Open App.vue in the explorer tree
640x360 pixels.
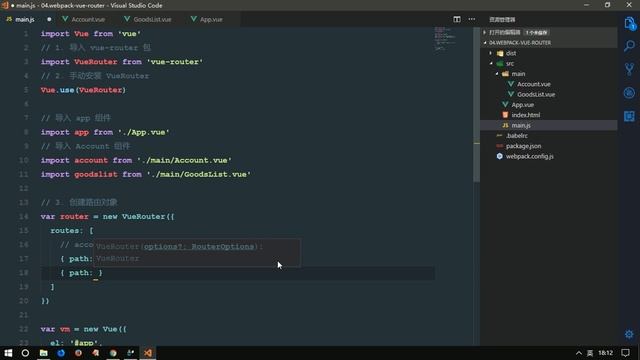tap(522, 104)
